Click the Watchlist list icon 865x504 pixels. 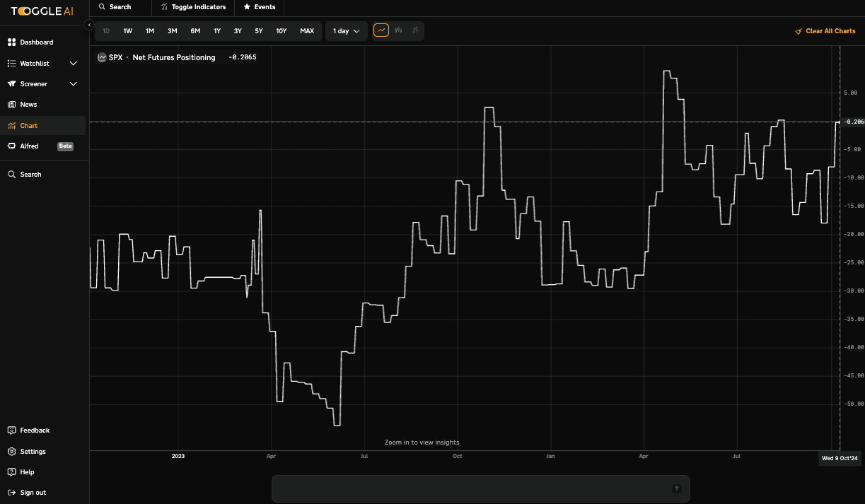point(11,64)
